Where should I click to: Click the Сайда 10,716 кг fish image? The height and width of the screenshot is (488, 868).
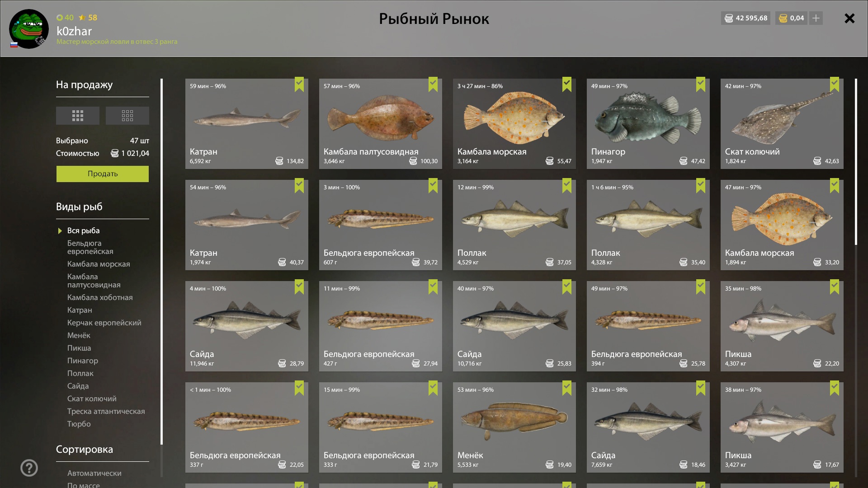click(x=514, y=320)
